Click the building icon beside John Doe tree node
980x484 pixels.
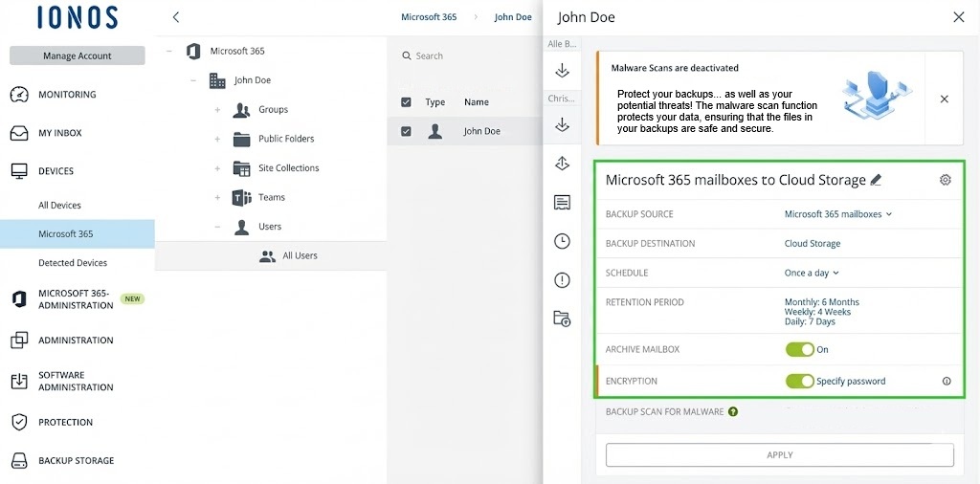pyautogui.click(x=217, y=80)
